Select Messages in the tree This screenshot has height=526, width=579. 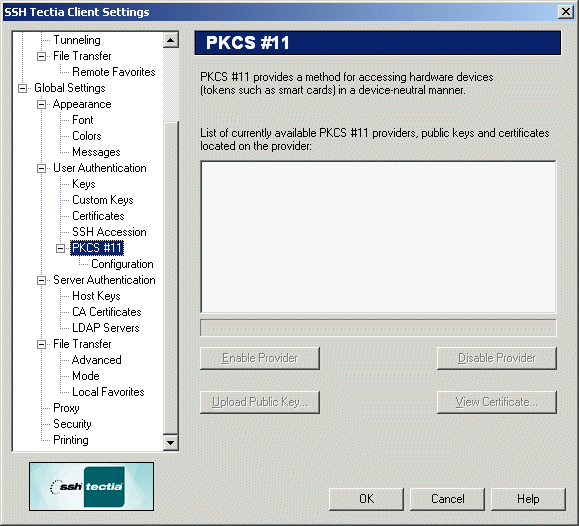(x=96, y=152)
